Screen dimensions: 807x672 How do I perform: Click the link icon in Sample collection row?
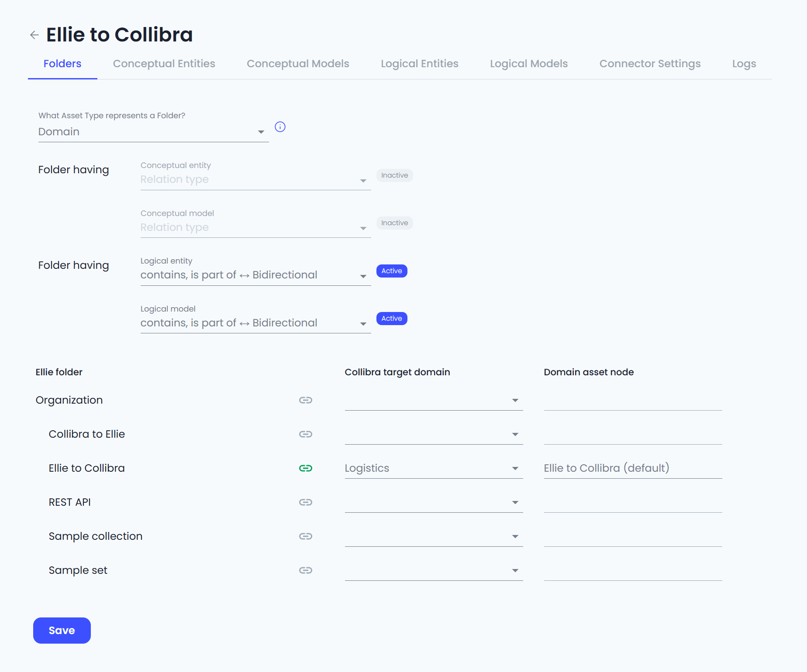(x=305, y=536)
